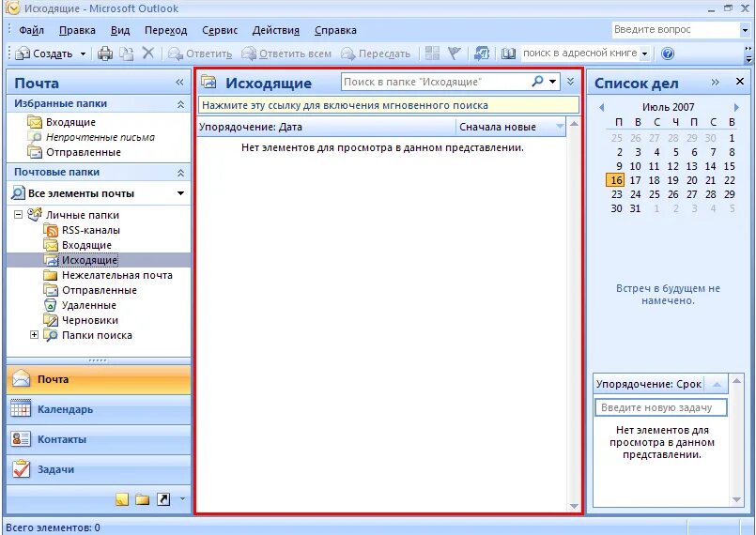This screenshot has width=756, height=535.
Task: Open Входящие in Избранные папки
Action: (x=70, y=122)
